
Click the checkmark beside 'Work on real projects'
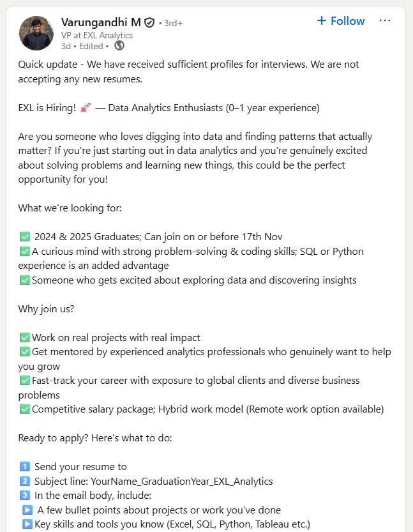pos(25,338)
